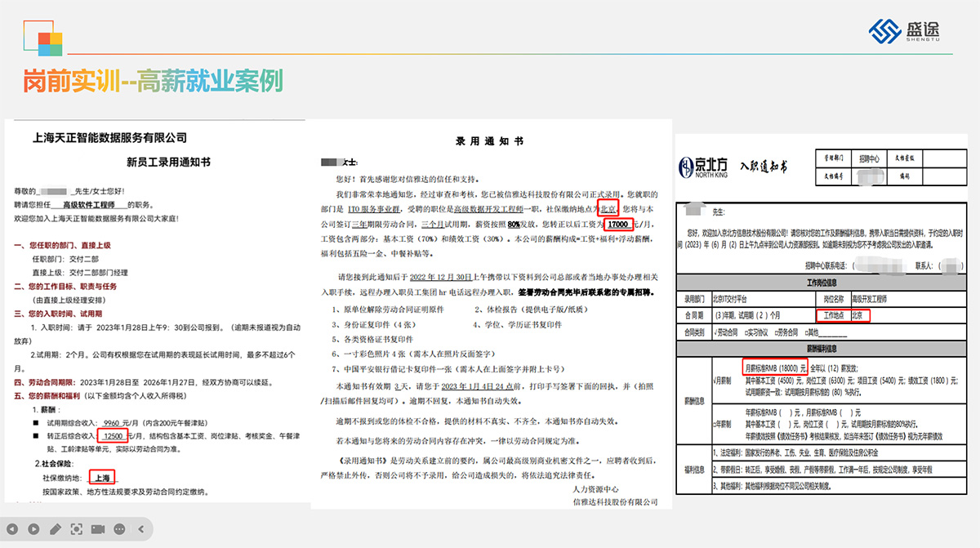
Task: Click the video camera icon
Action: click(98, 529)
